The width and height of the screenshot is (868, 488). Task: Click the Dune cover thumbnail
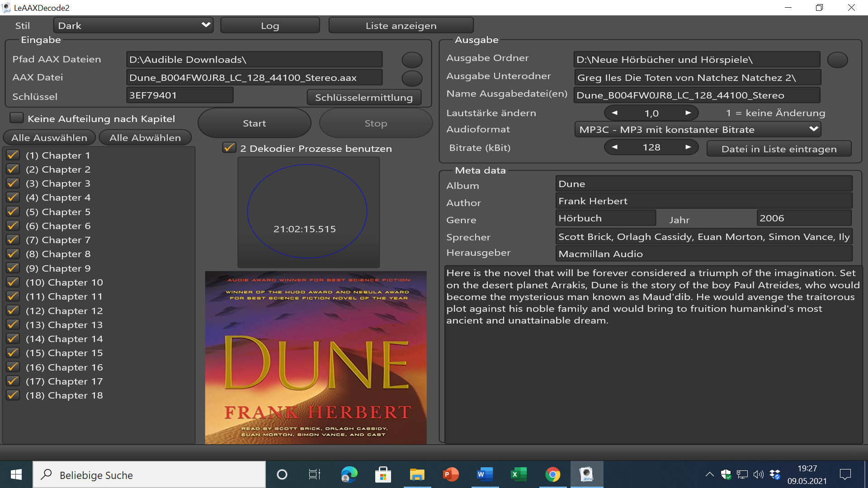316,357
